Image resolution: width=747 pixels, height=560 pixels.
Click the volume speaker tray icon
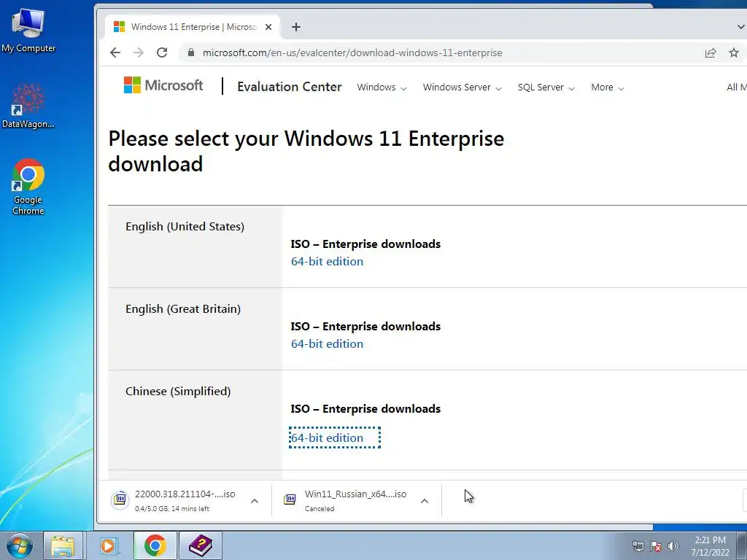(x=673, y=546)
